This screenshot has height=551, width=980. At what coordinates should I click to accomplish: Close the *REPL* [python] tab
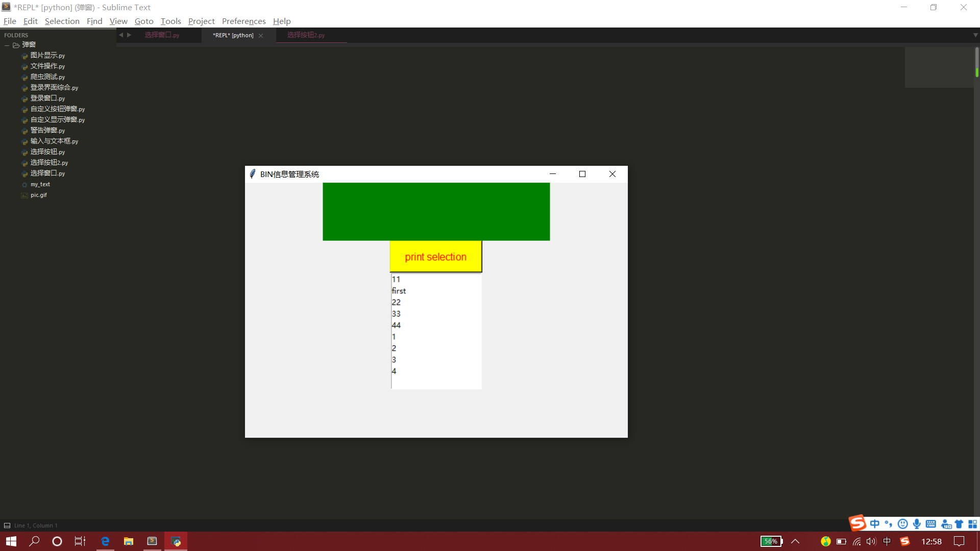point(261,36)
